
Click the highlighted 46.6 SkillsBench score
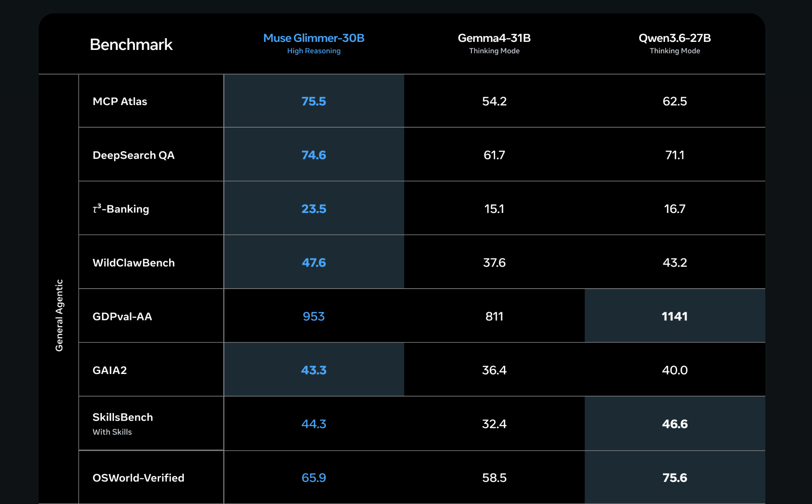pos(675,424)
